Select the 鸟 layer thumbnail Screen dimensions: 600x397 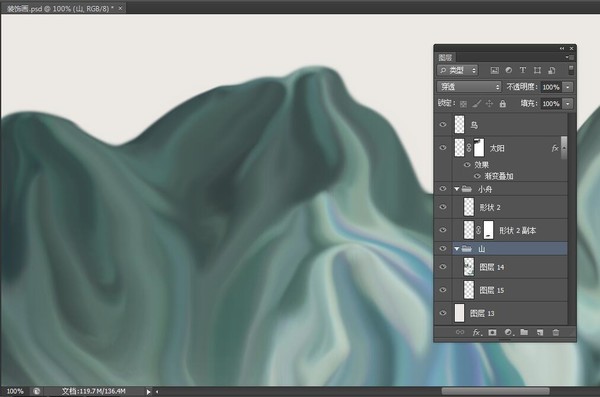pos(460,125)
